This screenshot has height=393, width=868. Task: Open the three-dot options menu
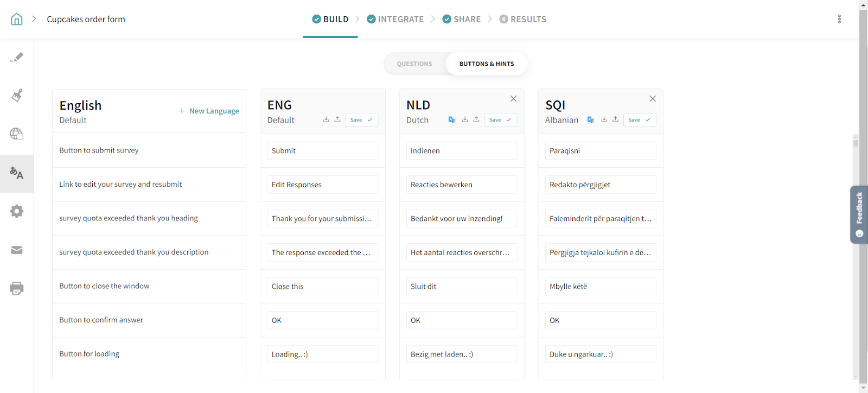tap(839, 20)
